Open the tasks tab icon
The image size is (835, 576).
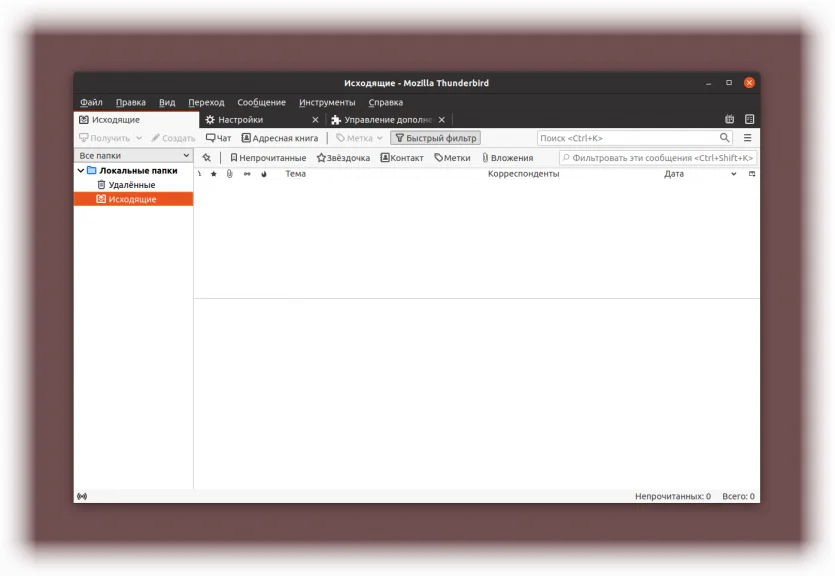click(x=749, y=119)
